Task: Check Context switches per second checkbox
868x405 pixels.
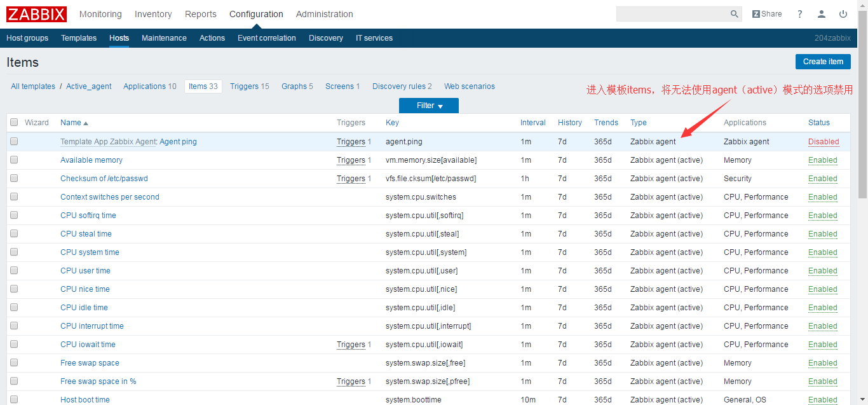Action: (x=14, y=197)
